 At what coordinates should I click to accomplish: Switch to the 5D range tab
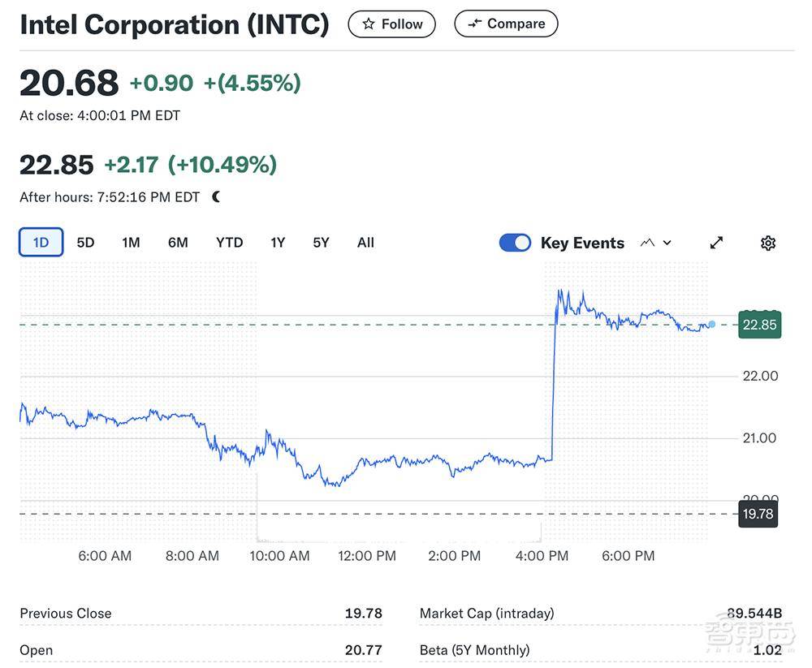(x=85, y=243)
